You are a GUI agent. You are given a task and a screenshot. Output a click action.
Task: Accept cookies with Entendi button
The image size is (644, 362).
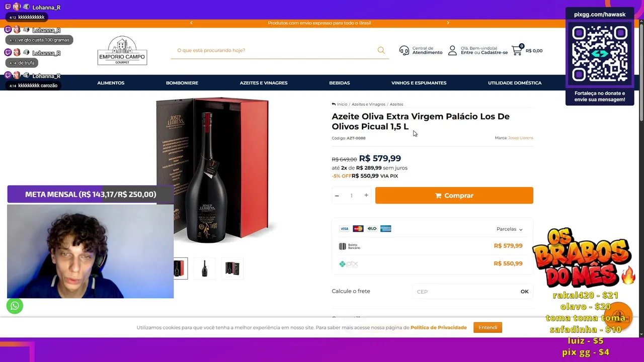(488, 327)
